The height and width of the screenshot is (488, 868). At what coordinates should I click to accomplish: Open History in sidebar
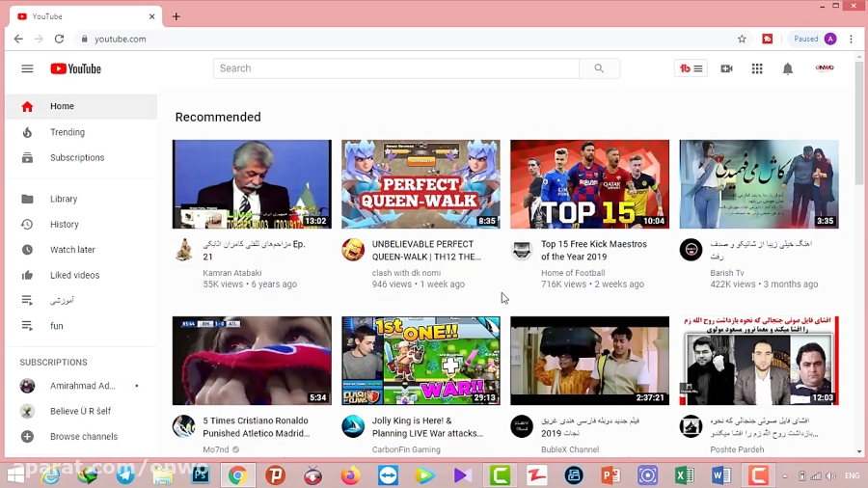81,224
